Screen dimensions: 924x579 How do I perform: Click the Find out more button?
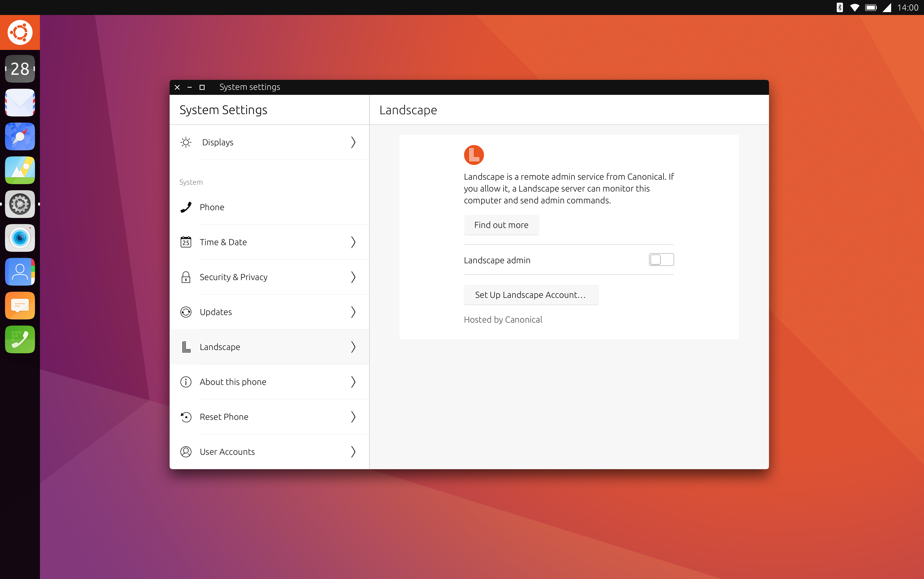click(x=501, y=225)
